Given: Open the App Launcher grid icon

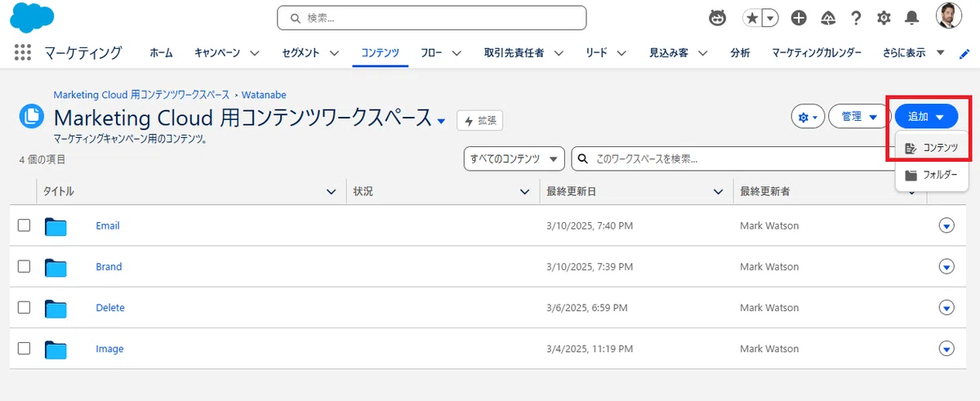Looking at the screenshot, I should coord(23,52).
